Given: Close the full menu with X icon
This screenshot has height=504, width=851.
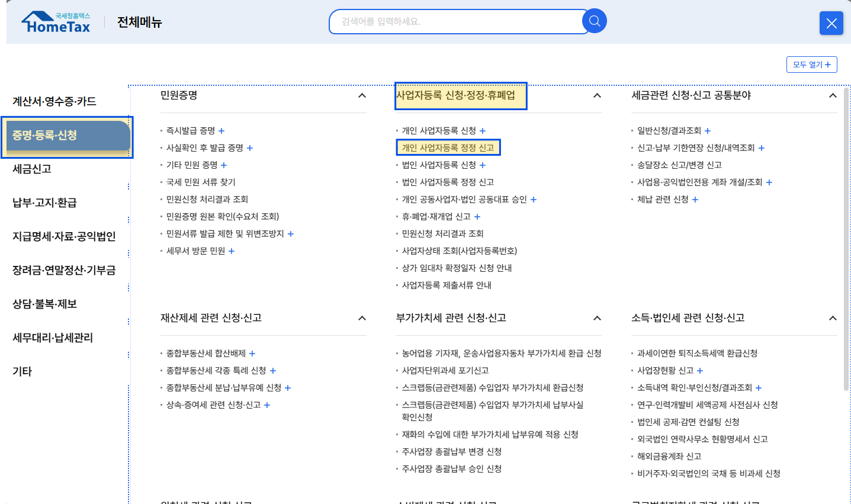Looking at the screenshot, I should point(831,23).
